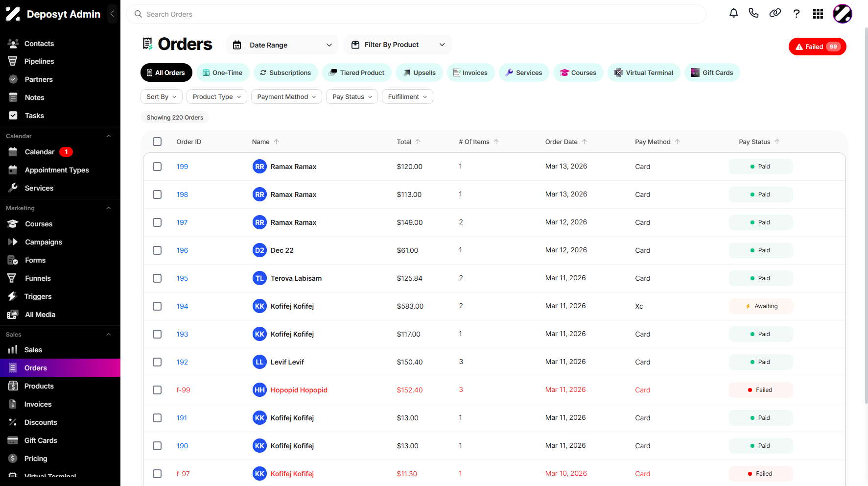Open the apps grid icon

click(x=818, y=14)
